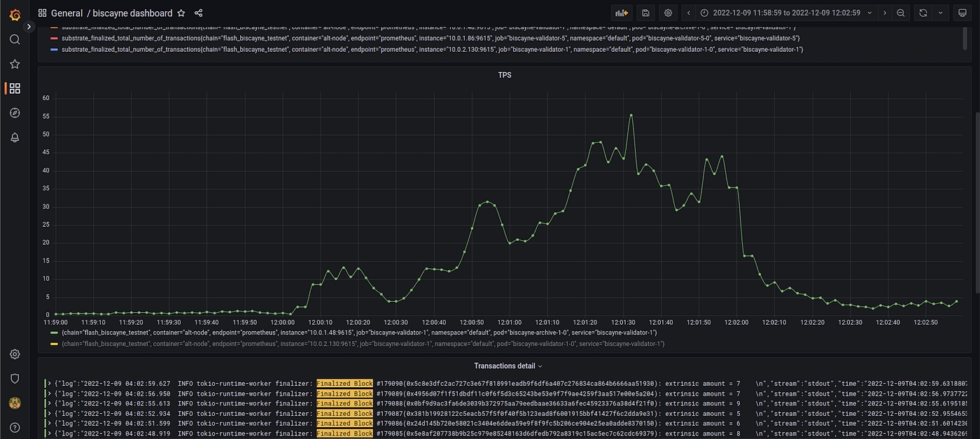The height and width of the screenshot is (439, 980).
Task: Expand the refresh interval dropdown arrow
Action: click(x=939, y=13)
